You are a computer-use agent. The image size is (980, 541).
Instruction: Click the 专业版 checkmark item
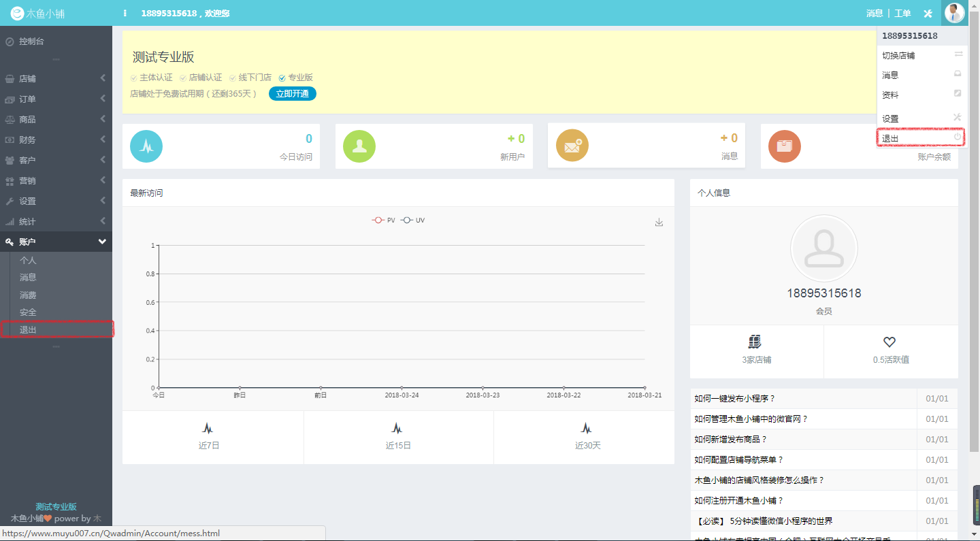[x=295, y=78]
